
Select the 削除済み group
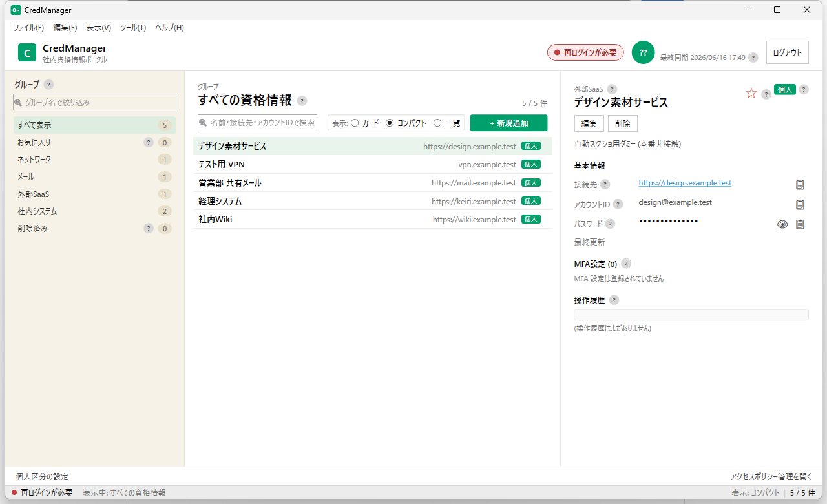click(94, 228)
